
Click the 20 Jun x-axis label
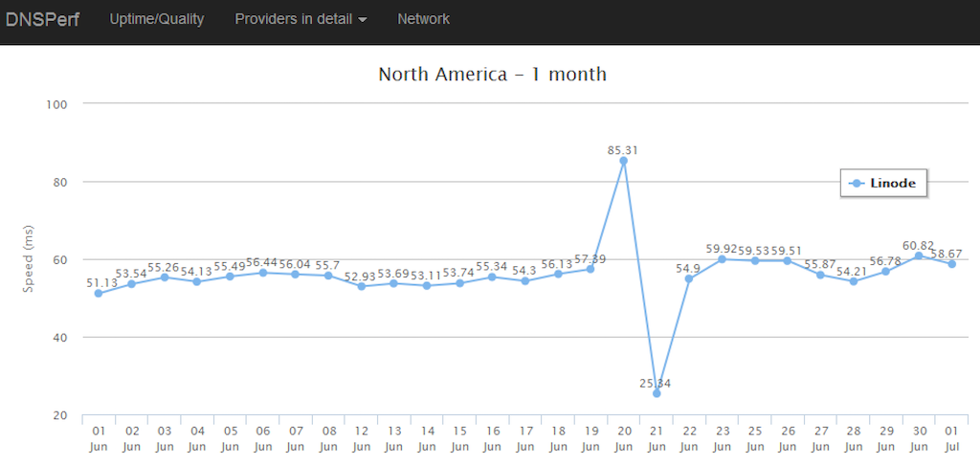[x=623, y=439]
